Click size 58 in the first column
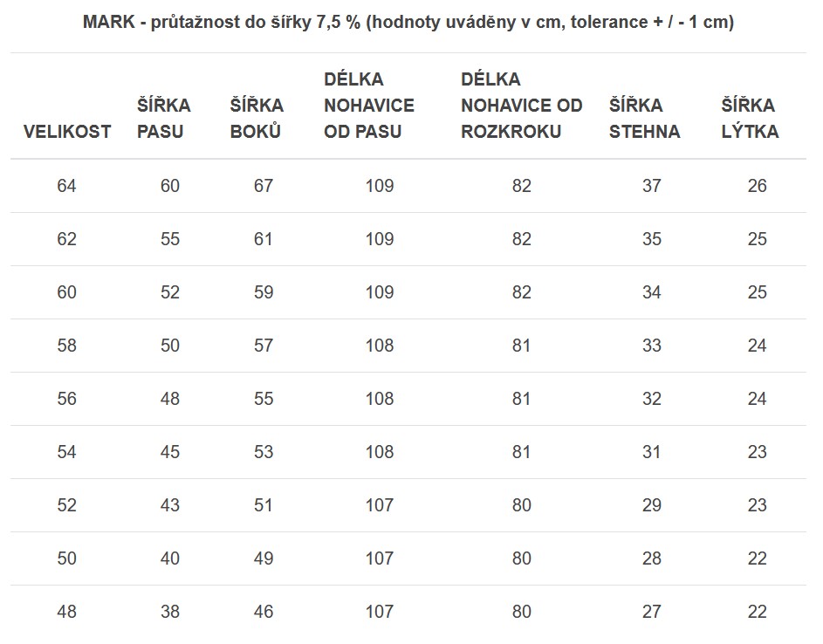Image resolution: width=823 pixels, height=644 pixels. pos(66,346)
